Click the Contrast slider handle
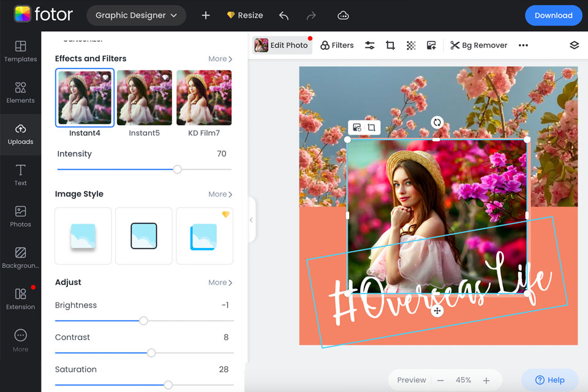Viewport: 588px width, 392px height. [x=151, y=353]
